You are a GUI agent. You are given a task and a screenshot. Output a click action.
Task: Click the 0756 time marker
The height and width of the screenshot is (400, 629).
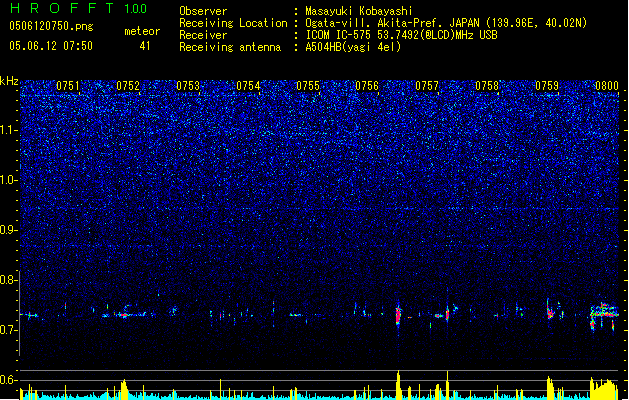click(x=367, y=86)
